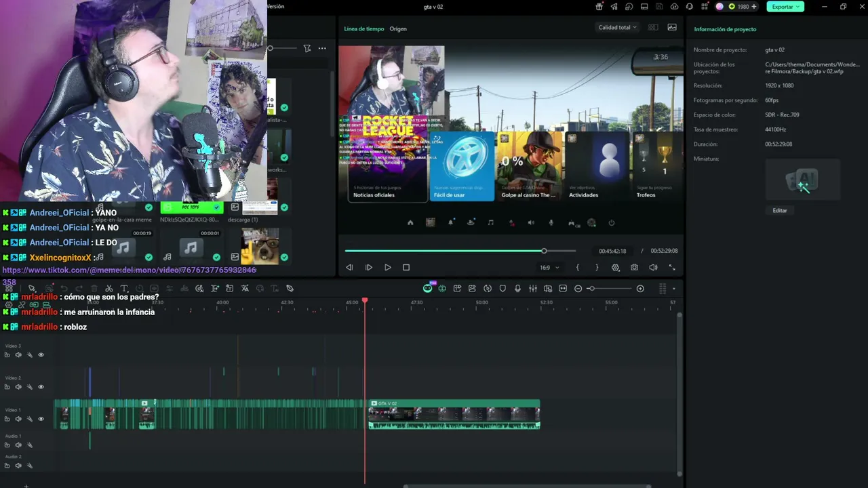This screenshot has width=868, height=488.
Task: Click the preview playback progress handle
Action: (x=544, y=251)
